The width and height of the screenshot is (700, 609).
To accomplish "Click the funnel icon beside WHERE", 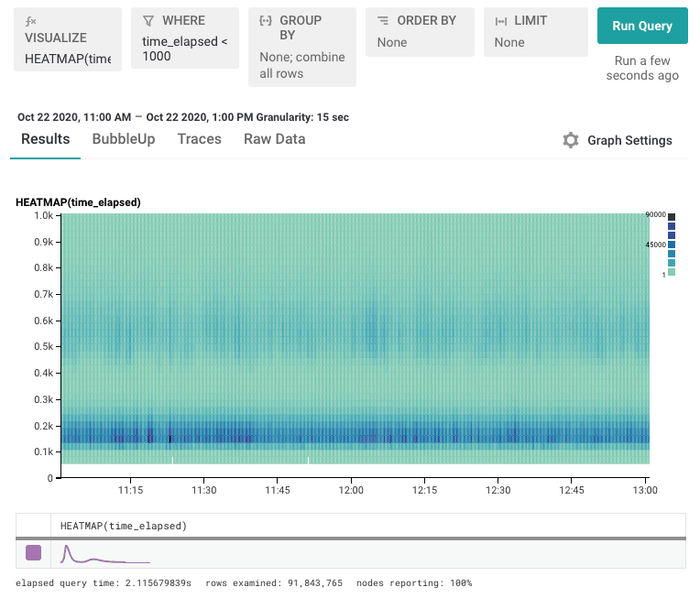I will point(148,20).
